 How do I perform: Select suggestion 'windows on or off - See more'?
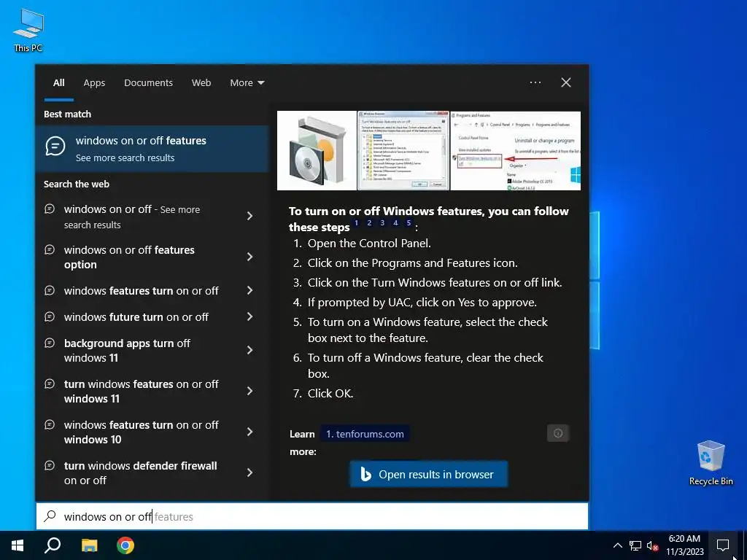point(132,217)
